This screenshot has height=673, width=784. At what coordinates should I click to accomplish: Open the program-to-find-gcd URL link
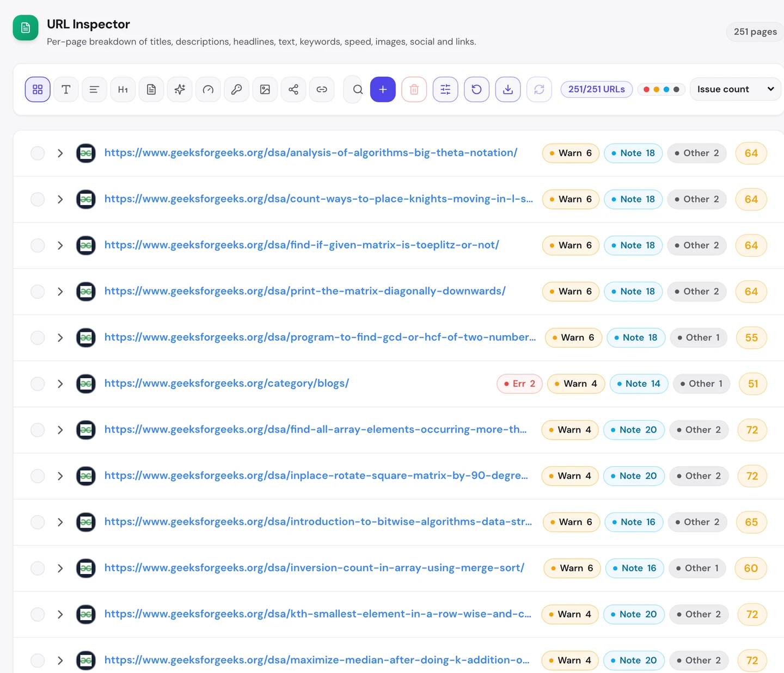(x=320, y=337)
